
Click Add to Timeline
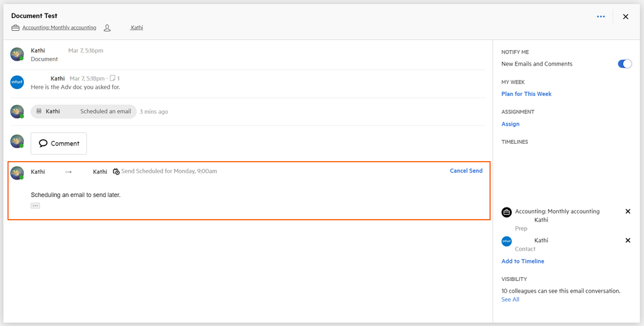522,262
